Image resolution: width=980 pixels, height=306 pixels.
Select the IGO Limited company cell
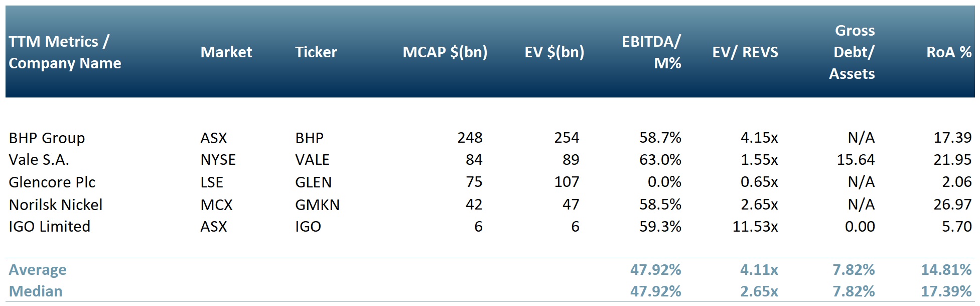point(50,227)
